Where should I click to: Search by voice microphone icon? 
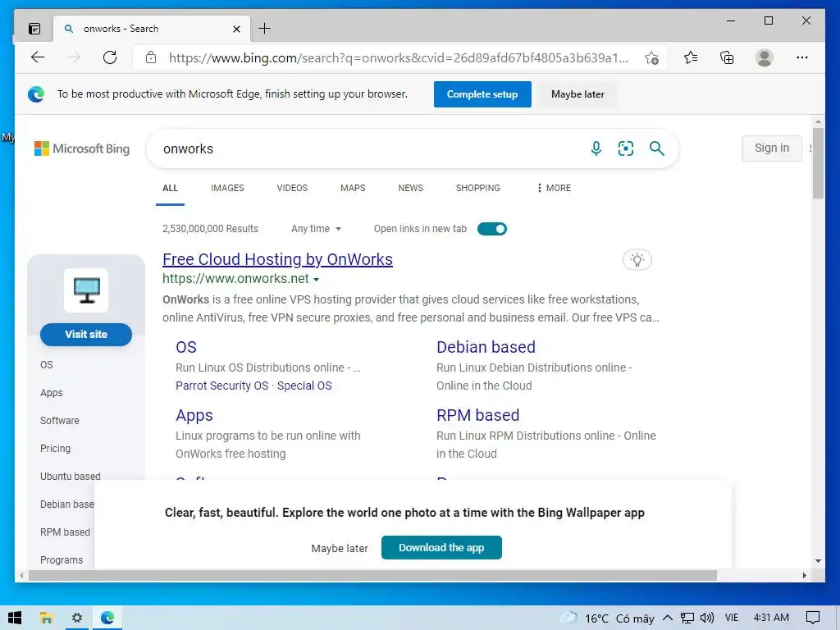[x=596, y=148]
